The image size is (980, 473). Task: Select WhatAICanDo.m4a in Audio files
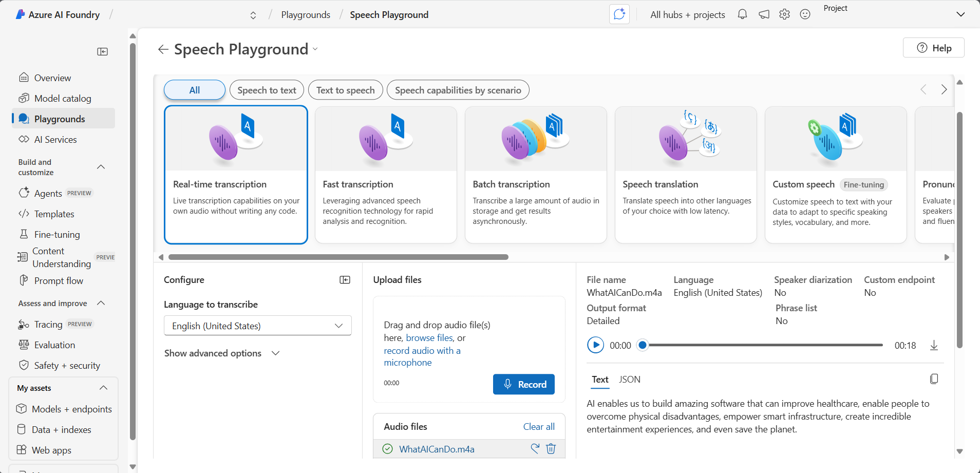pos(437,449)
